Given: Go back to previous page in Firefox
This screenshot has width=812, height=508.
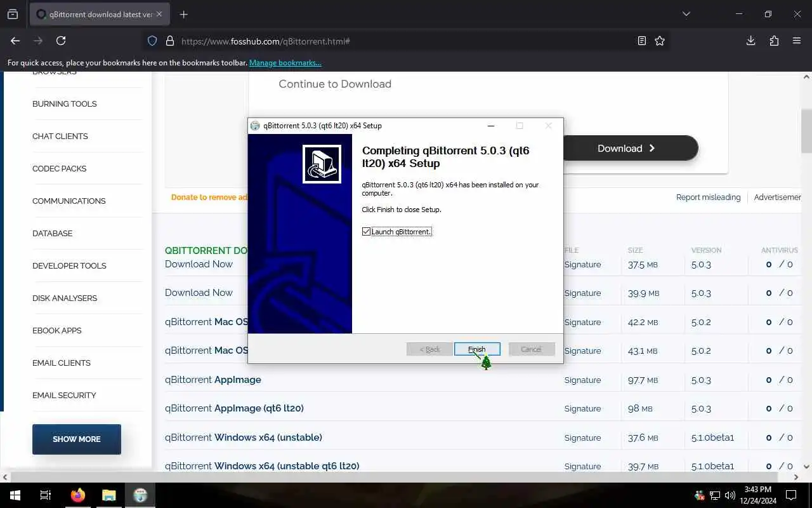Looking at the screenshot, I should point(15,41).
